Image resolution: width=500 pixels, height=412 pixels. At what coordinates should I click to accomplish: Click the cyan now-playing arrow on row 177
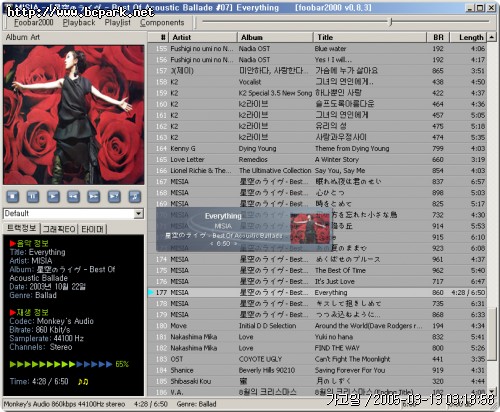pyautogui.click(x=151, y=292)
